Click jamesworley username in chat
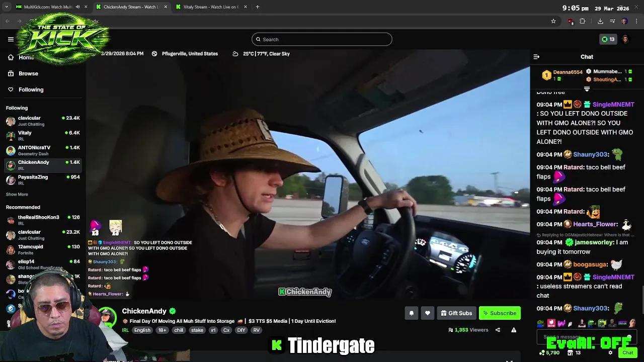The width and height of the screenshot is (644, 362). (x=594, y=242)
